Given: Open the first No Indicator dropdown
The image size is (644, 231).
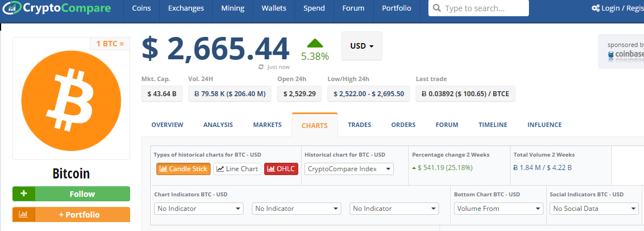Looking at the screenshot, I should pos(199,209).
